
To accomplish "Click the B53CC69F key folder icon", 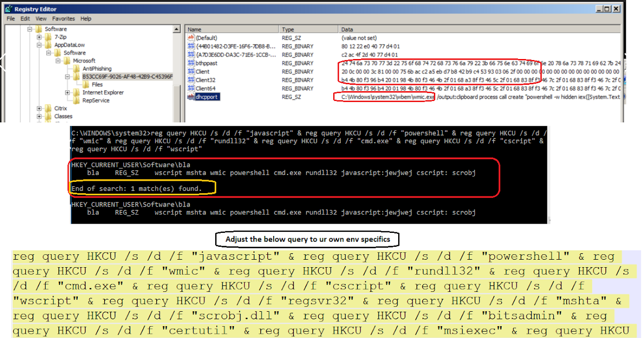I will point(76,77).
